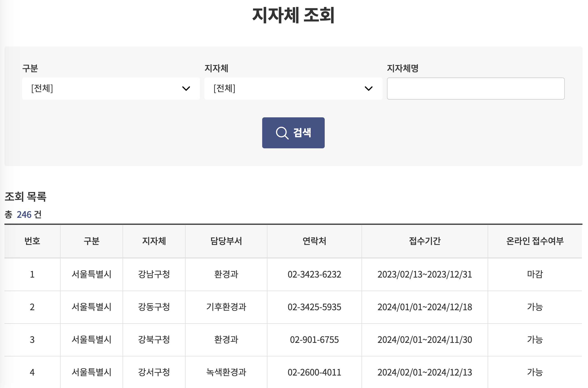
Task: Click the 구분 dropdown chevron arrow
Action: tap(186, 89)
